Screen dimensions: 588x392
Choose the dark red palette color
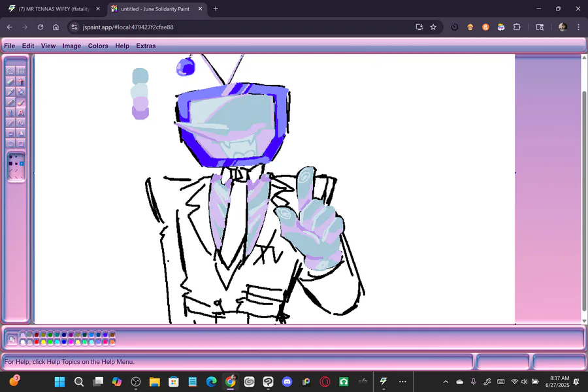37,335
